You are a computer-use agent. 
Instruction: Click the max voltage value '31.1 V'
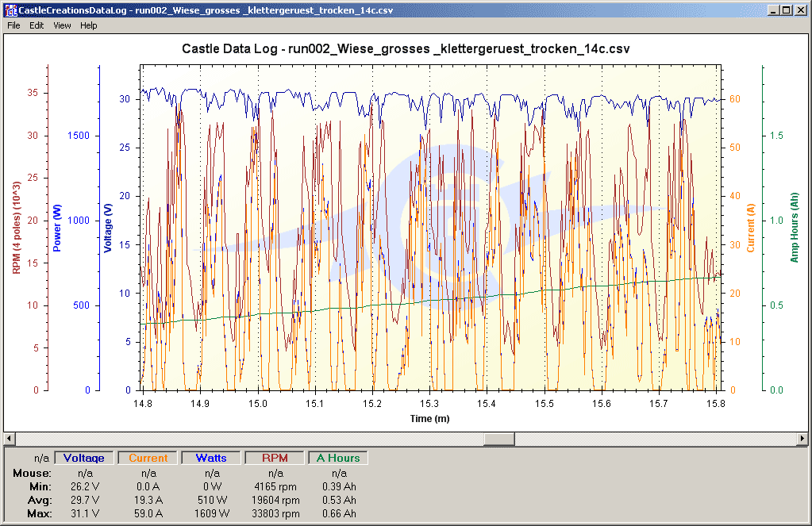coord(85,513)
